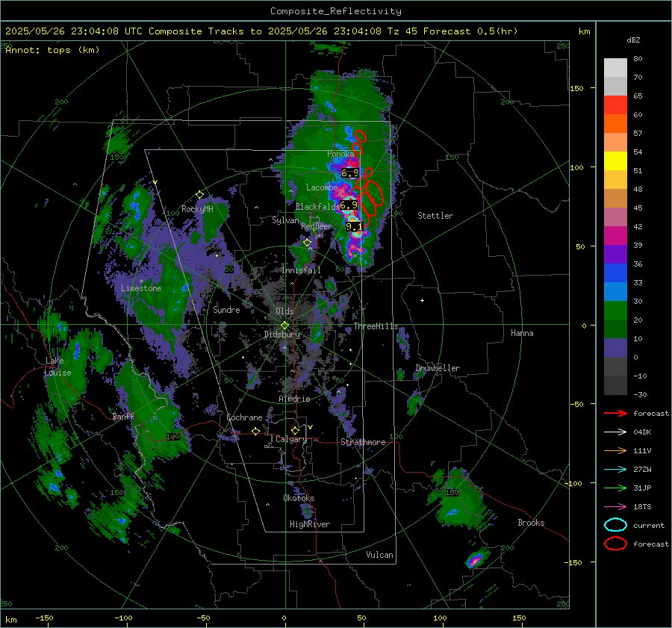Select the yellow swatch between 54 and 51 dBZ
672x628 pixels.
pos(615,161)
